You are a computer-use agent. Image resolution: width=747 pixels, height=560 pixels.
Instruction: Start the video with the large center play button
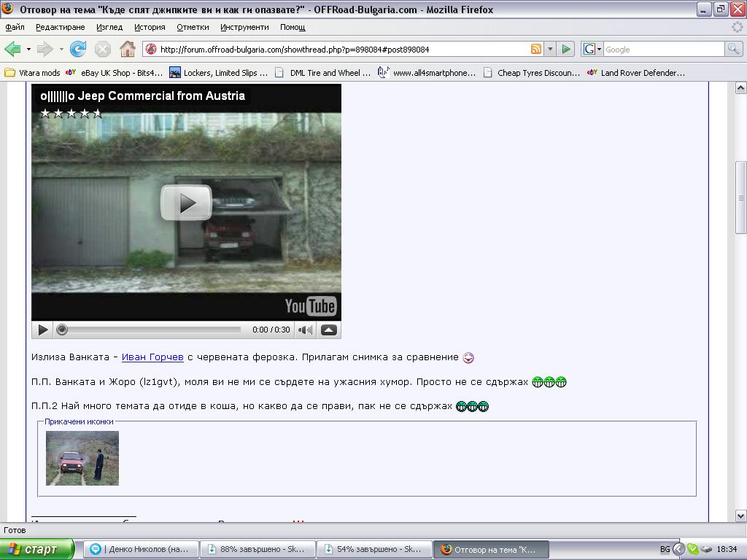point(186,203)
